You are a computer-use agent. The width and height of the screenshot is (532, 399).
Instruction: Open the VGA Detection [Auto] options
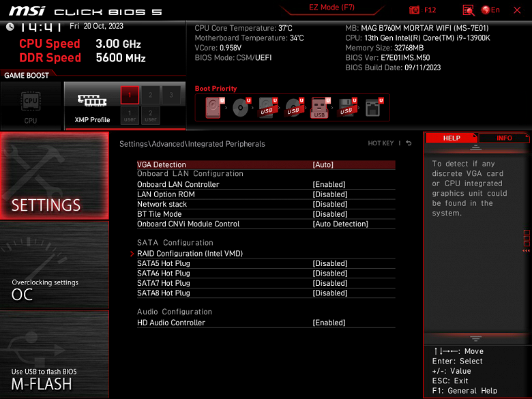tap(266, 164)
